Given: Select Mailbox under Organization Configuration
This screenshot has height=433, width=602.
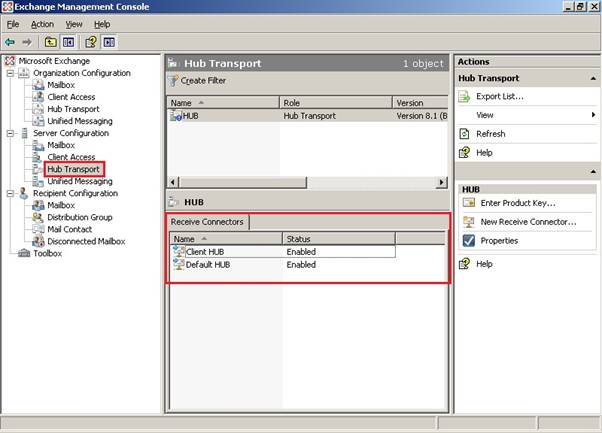Looking at the screenshot, I should pyautogui.click(x=61, y=85).
